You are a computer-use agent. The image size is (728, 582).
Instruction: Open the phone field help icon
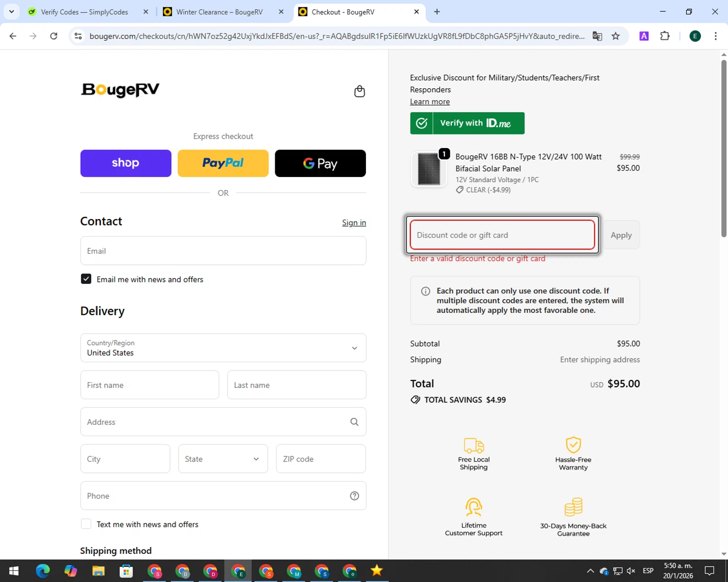(x=354, y=496)
